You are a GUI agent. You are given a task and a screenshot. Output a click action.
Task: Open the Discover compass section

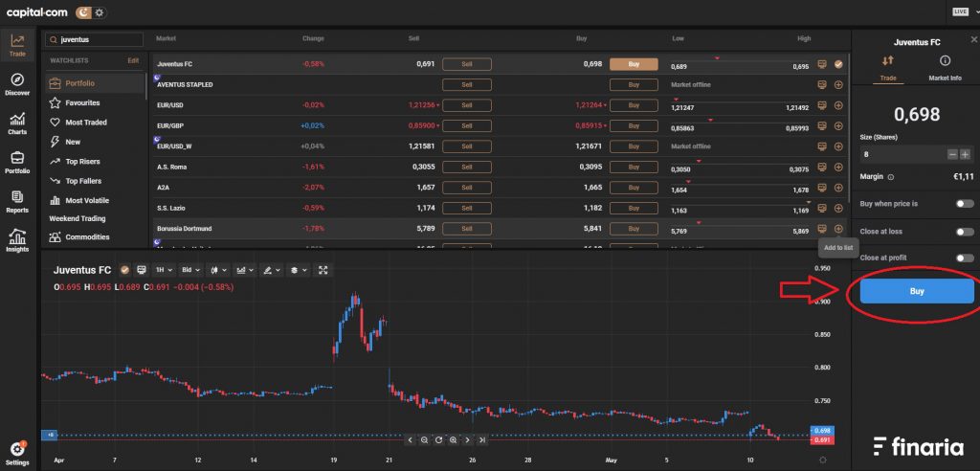[17, 84]
